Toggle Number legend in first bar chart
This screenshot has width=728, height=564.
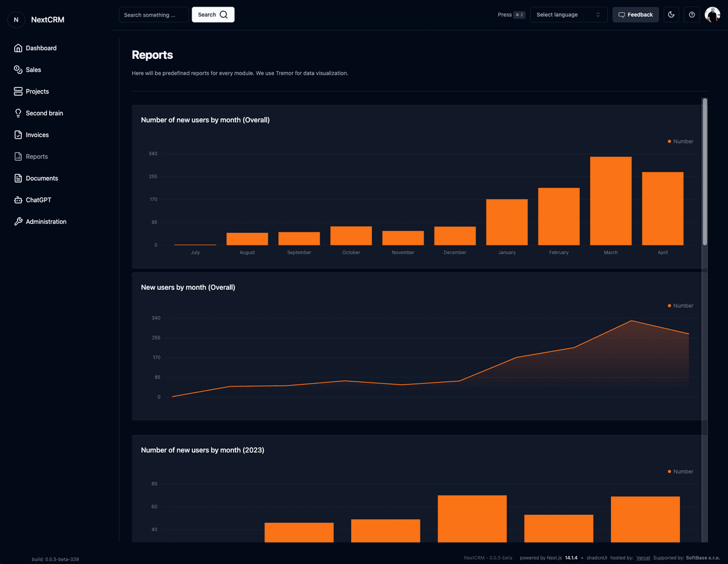click(680, 141)
